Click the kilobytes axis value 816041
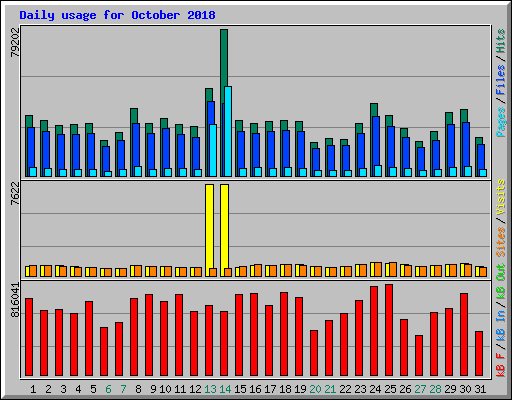Viewport: 512px width, 400px height. pyautogui.click(x=15, y=300)
